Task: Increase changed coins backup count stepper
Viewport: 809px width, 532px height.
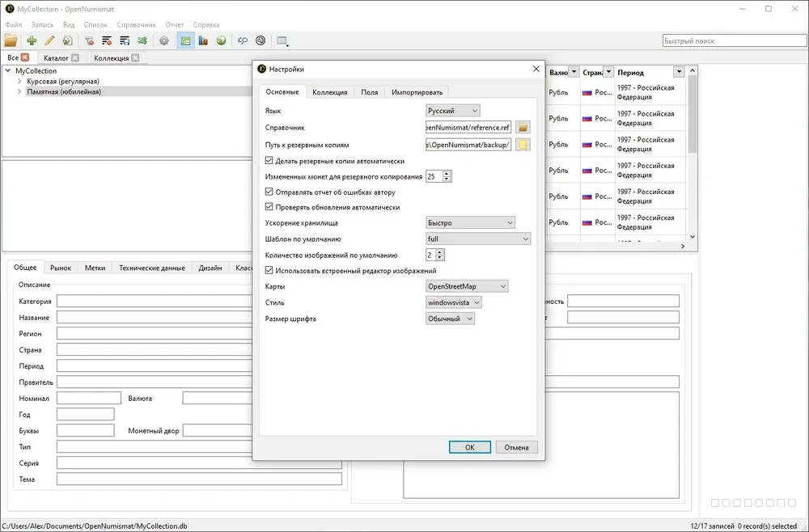Action: coord(447,173)
